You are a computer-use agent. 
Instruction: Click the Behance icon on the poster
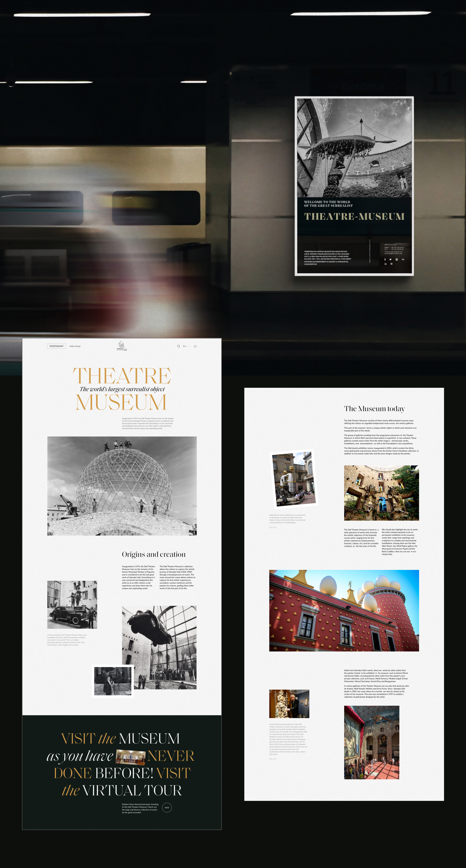pyautogui.click(x=403, y=259)
